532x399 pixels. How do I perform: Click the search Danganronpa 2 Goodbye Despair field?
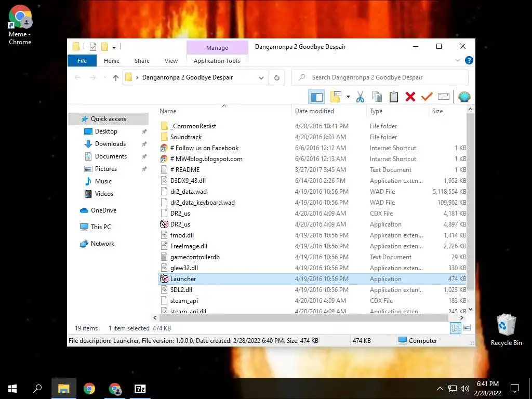(x=380, y=78)
